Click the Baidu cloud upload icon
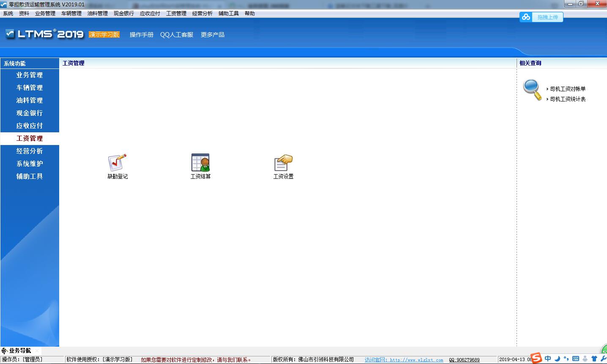This screenshot has height=364, width=607. [526, 17]
